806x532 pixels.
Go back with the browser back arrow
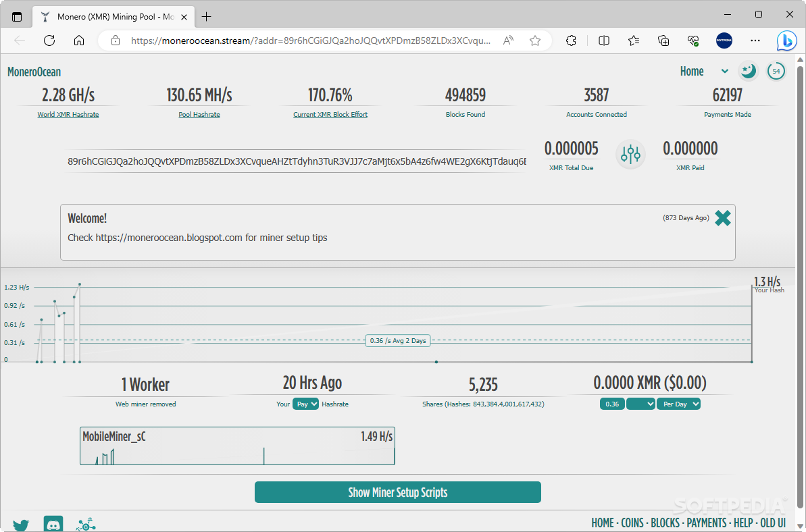tap(20, 41)
